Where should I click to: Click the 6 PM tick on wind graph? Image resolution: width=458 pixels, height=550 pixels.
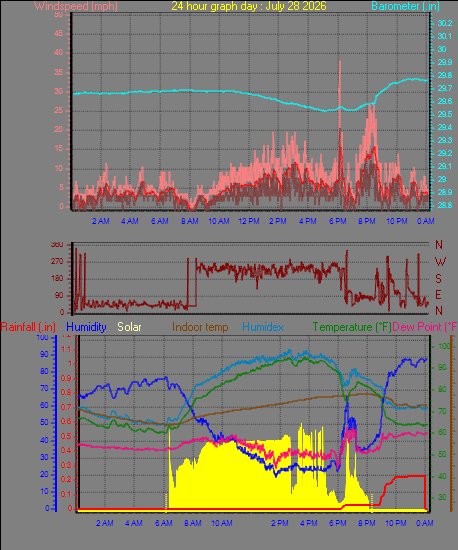click(x=338, y=221)
